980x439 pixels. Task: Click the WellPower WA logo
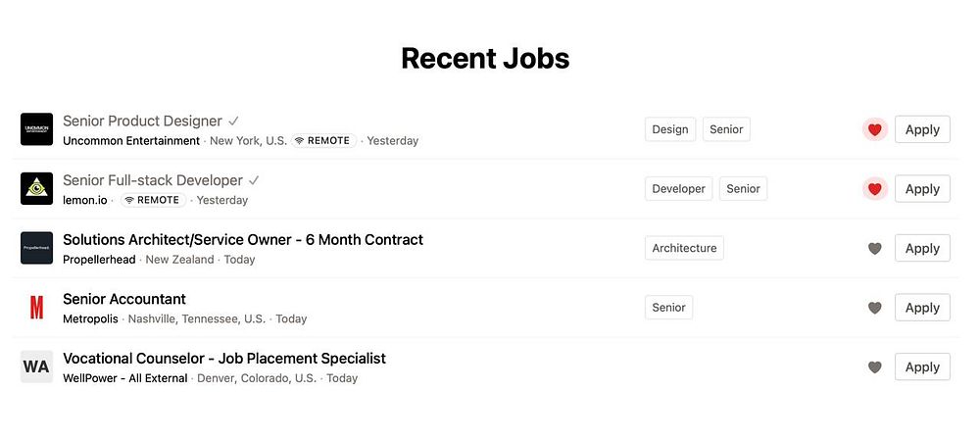pos(36,366)
